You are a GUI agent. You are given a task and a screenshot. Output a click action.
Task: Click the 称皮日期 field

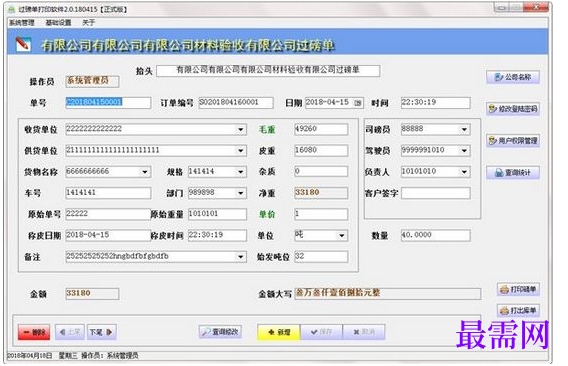tap(108, 236)
